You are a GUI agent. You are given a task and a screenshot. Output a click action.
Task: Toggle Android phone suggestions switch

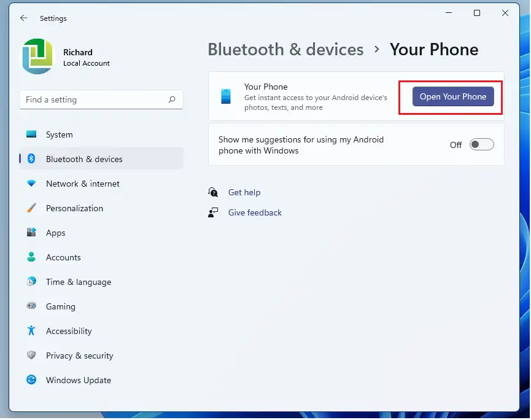click(481, 145)
